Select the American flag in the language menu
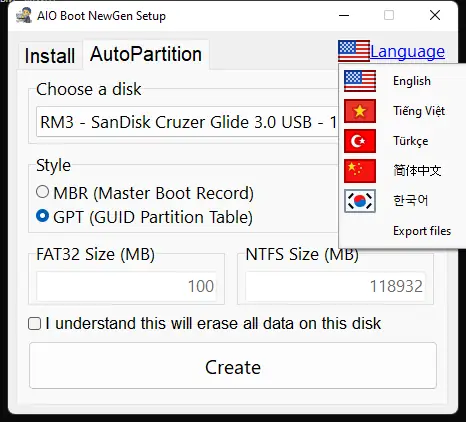Screen dimensions: 466x422 (360, 81)
